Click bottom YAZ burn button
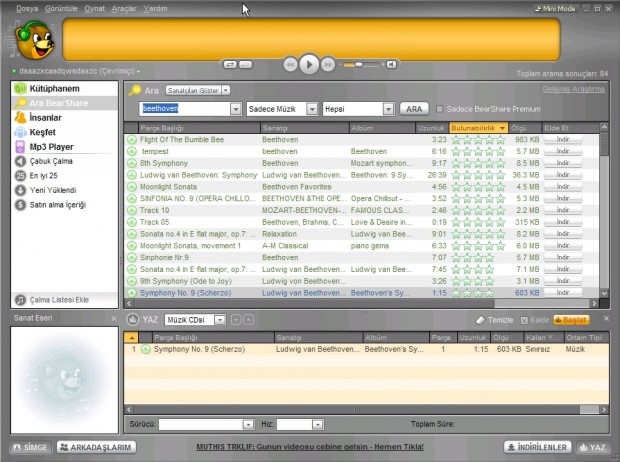The height and width of the screenshot is (462, 620). coord(593,447)
